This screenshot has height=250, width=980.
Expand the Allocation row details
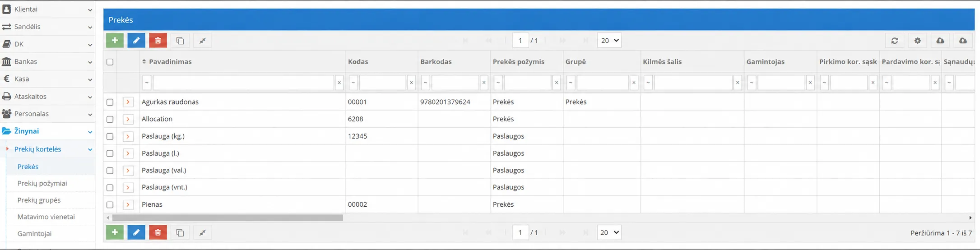(128, 119)
